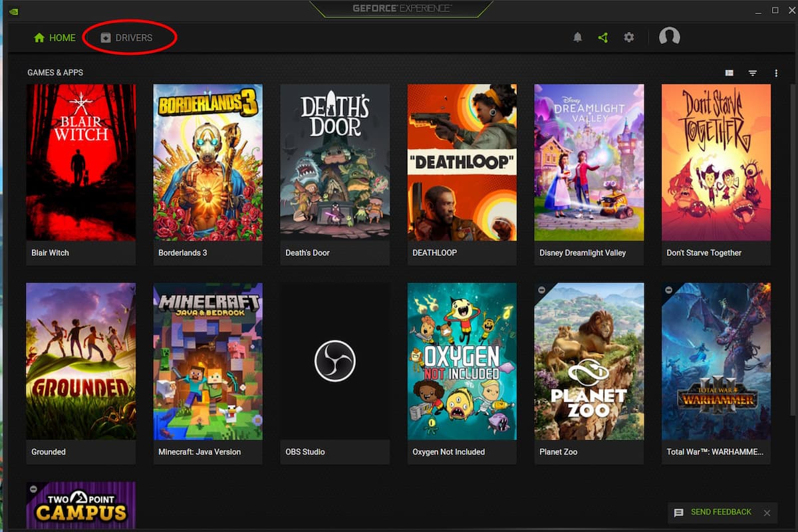
Task: Go to the Home tab
Action: 55,38
